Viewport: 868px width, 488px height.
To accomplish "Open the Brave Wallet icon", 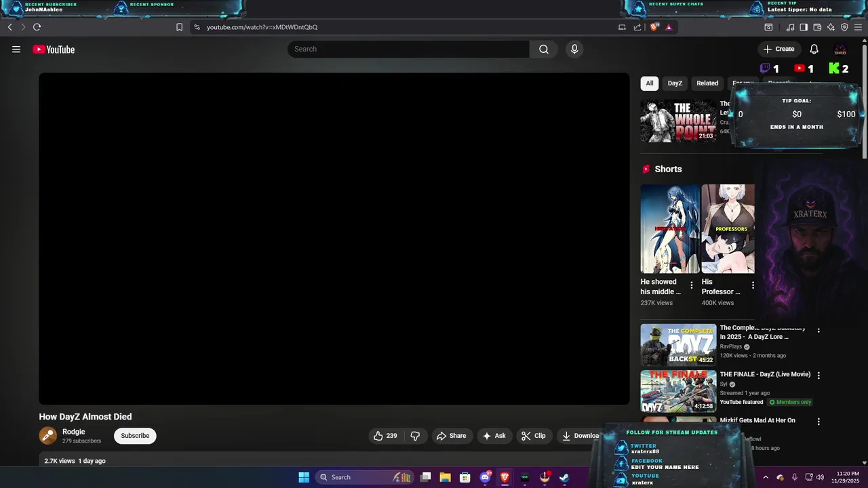I will click(817, 27).
